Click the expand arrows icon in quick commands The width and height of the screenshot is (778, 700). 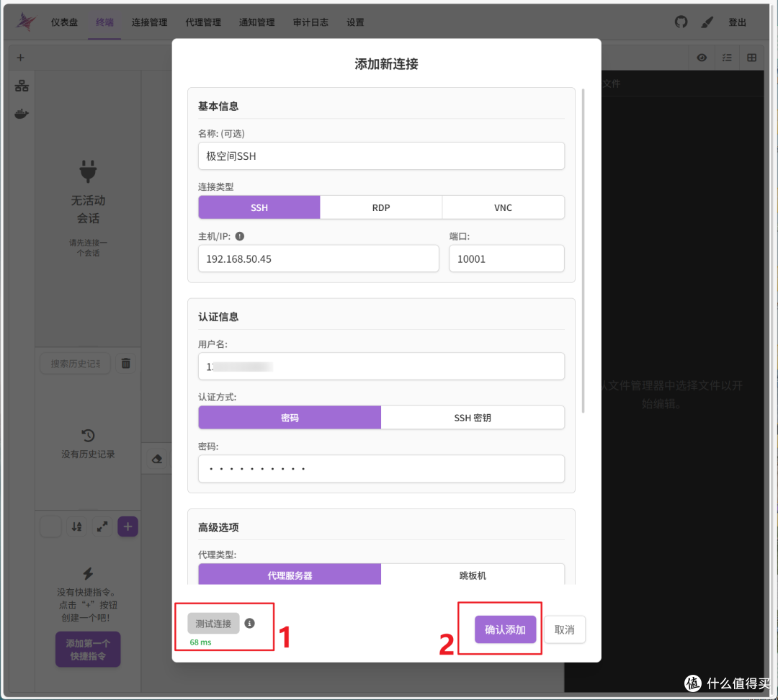click(x=102, y=526)
